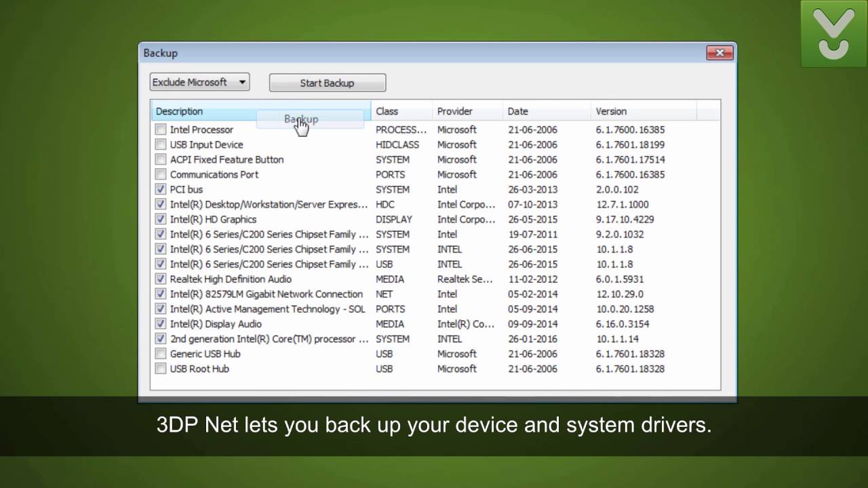The height and width of the screenshot is (488, 868).
Task: Click the DISPLAY class cell
Action: click(x=394, y=219)
